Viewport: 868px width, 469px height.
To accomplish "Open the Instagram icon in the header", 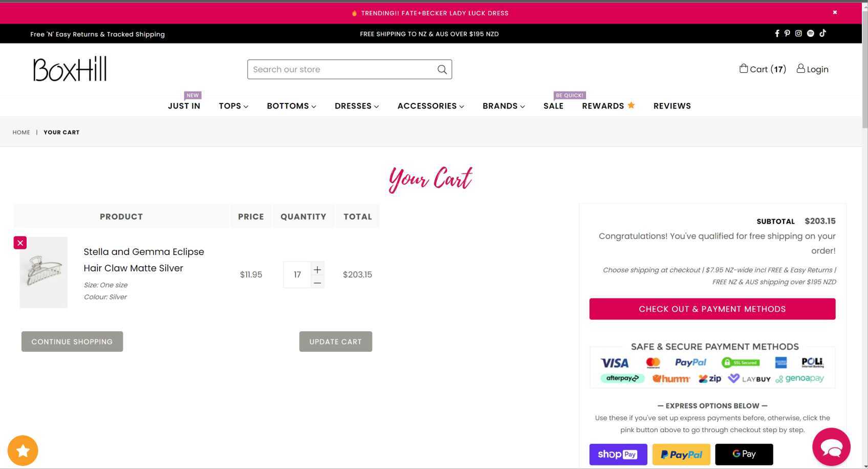I will click(799, 33).
